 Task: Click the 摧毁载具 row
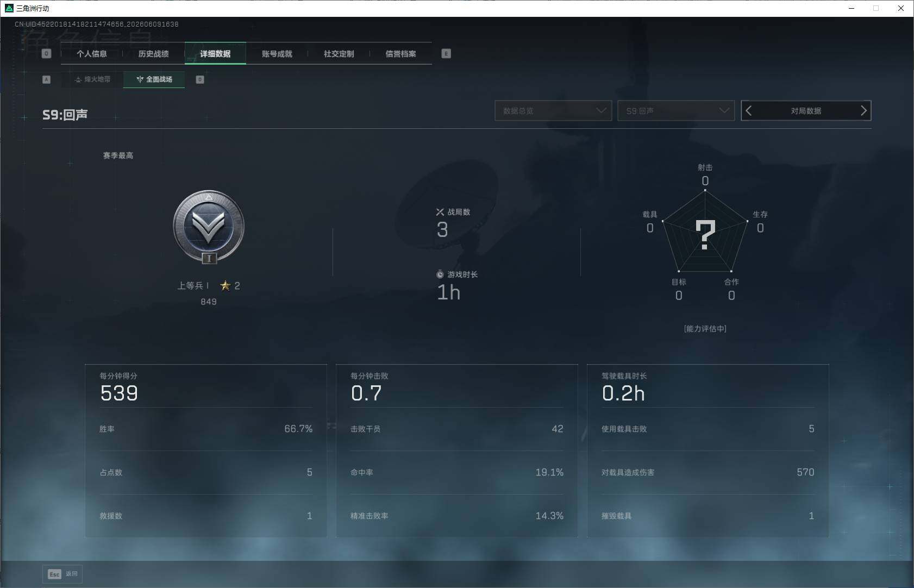(x=708, y=516)
